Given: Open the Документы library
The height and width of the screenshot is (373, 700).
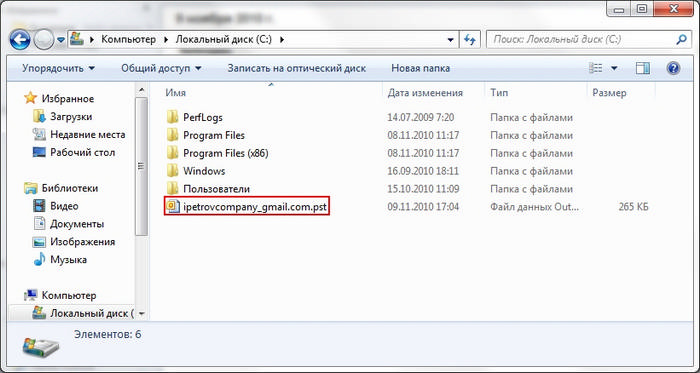Looking at the screenshot, I should 77,224.
